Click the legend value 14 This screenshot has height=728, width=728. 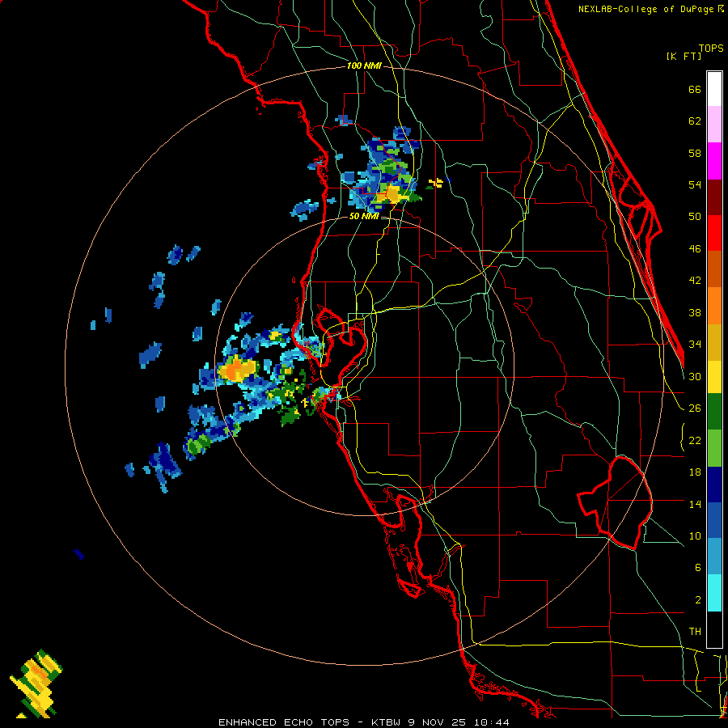click(695, 504)
